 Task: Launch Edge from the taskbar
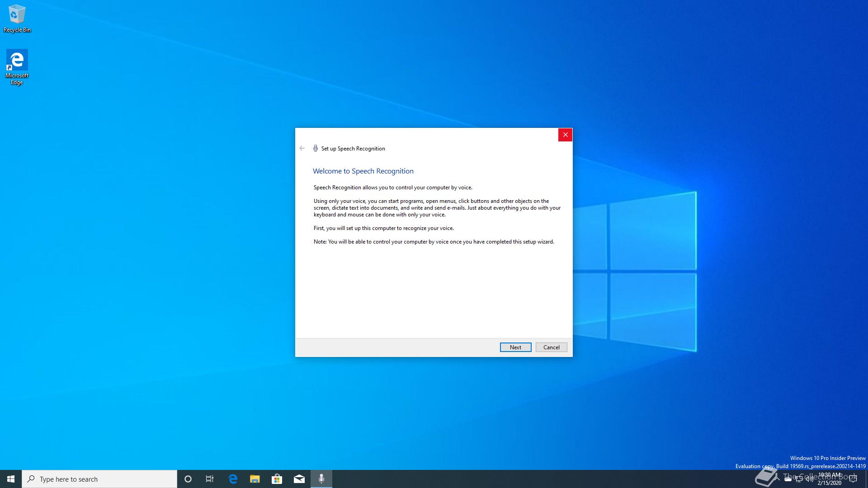tap(233, 479)
